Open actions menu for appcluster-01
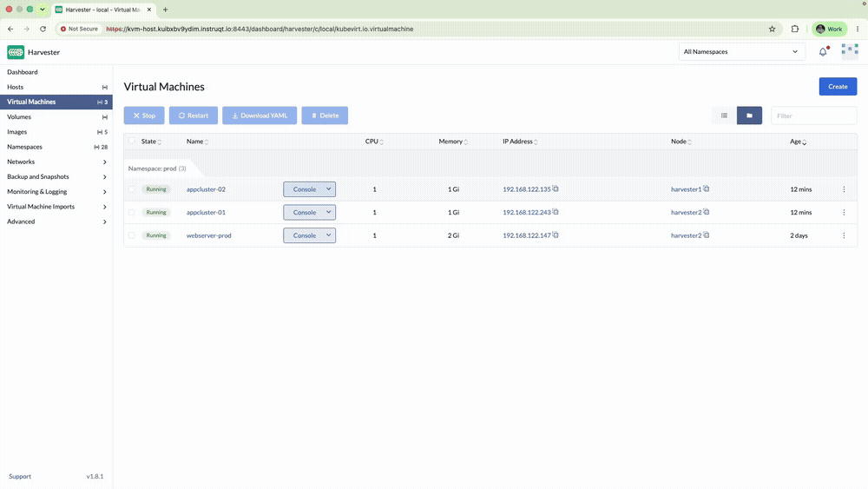This screenshot has height=489, width=868. (x=844, y=213)
